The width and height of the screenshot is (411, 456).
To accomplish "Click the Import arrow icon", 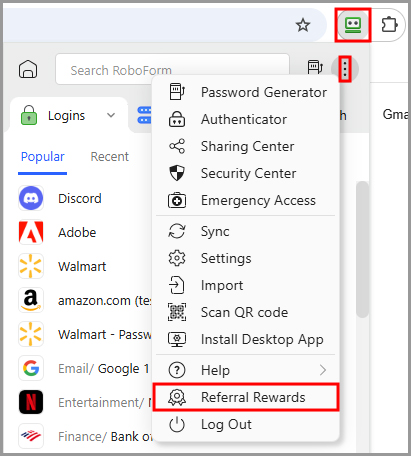I will 177,285.
